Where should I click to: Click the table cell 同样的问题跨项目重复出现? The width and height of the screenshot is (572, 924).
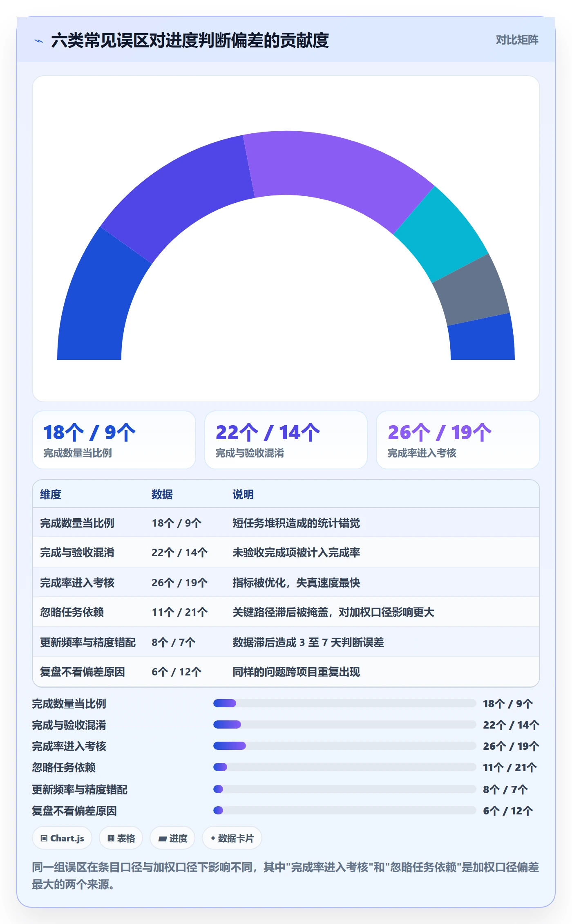point(296,672)
